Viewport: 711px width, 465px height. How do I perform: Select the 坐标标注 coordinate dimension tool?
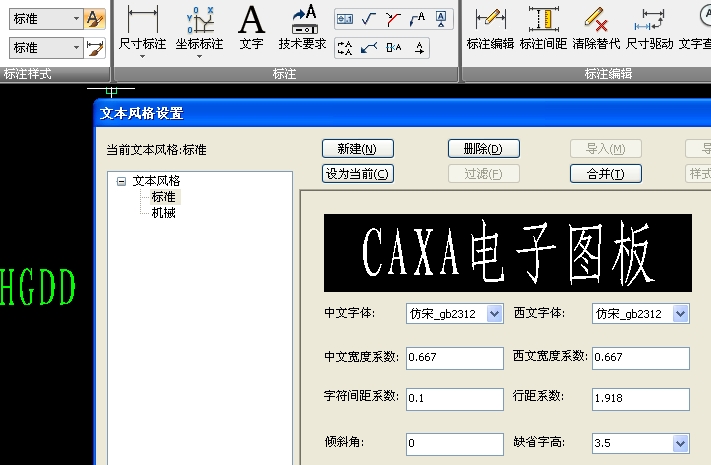pos(199,19)
